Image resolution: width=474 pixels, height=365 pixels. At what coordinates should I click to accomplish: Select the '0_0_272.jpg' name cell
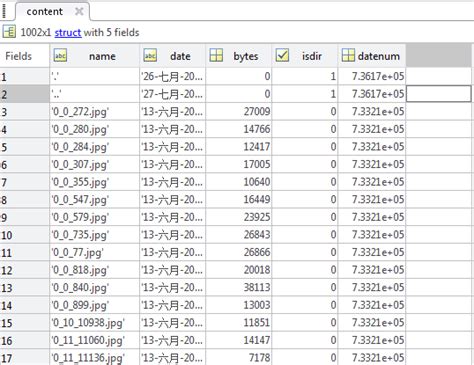[95, 112]
